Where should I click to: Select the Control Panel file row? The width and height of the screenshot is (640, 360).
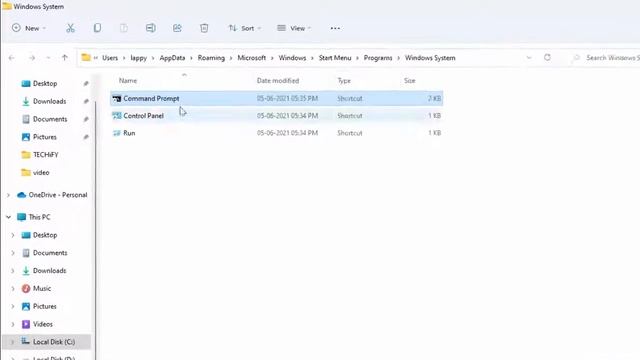(276, 116)
